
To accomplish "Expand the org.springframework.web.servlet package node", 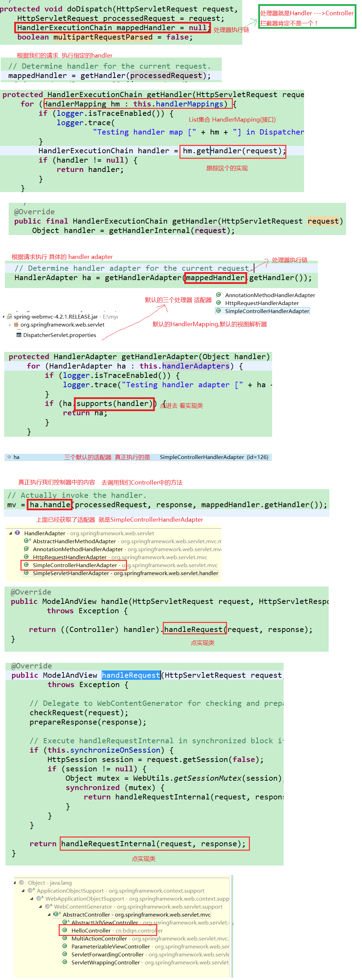I will tap(10, 325).
